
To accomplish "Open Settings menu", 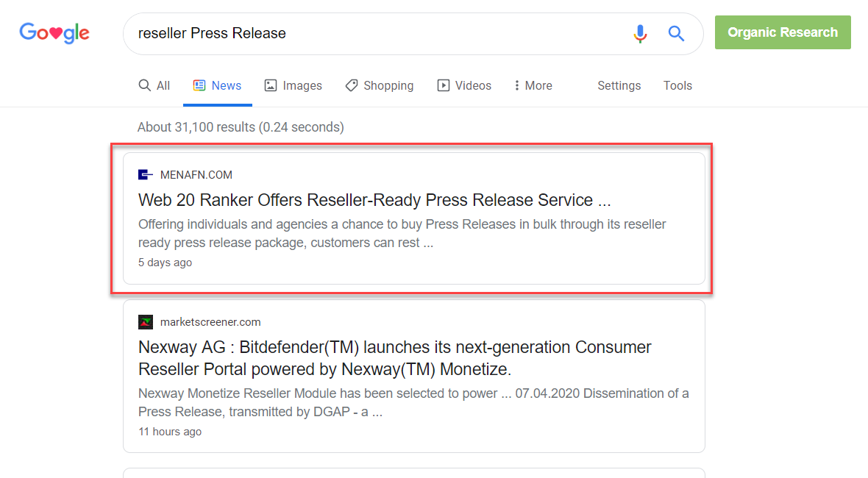I will (619, 85).
